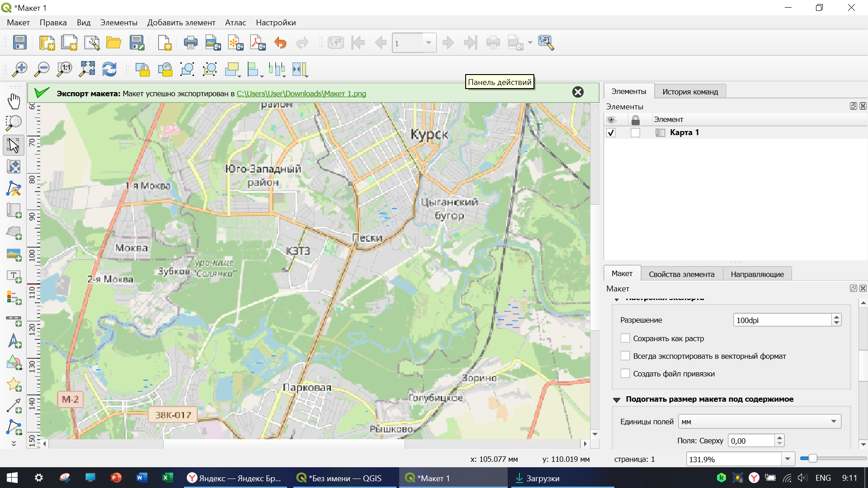Click the Print layout icon
The image size is (868, 488).
tap(190, 43)
